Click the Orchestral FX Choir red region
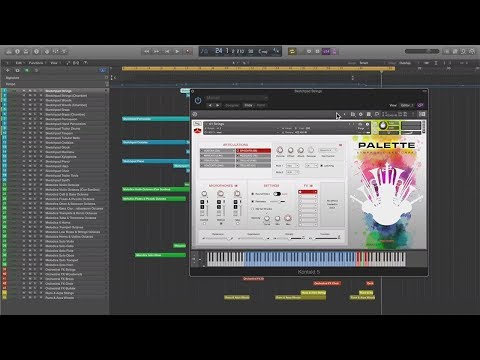The image size is (480, 360). pos(327,283)
